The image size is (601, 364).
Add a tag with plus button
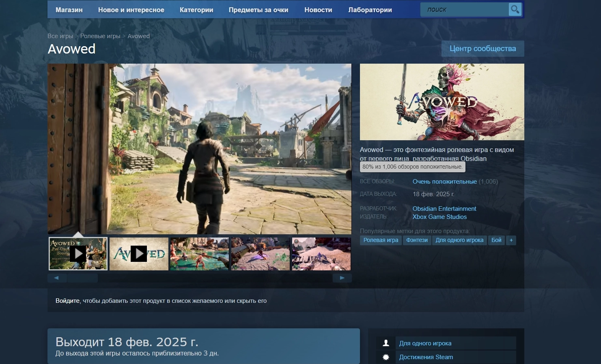[x=511, y=240]
